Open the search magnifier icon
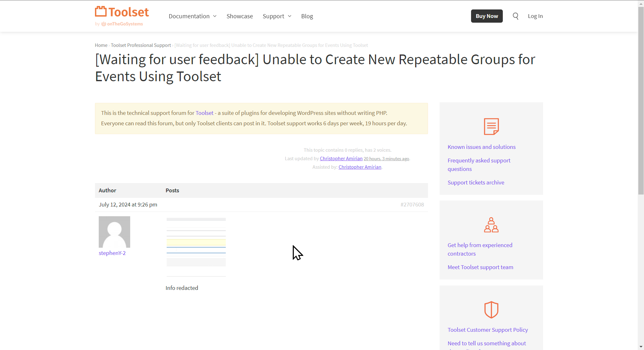644x350 pixels. point(515,16)
